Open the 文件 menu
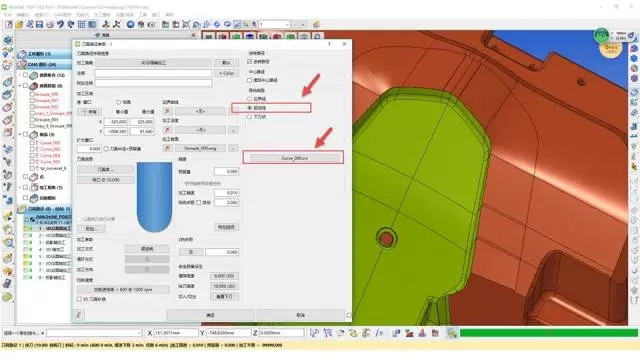 tap(8, 15)
